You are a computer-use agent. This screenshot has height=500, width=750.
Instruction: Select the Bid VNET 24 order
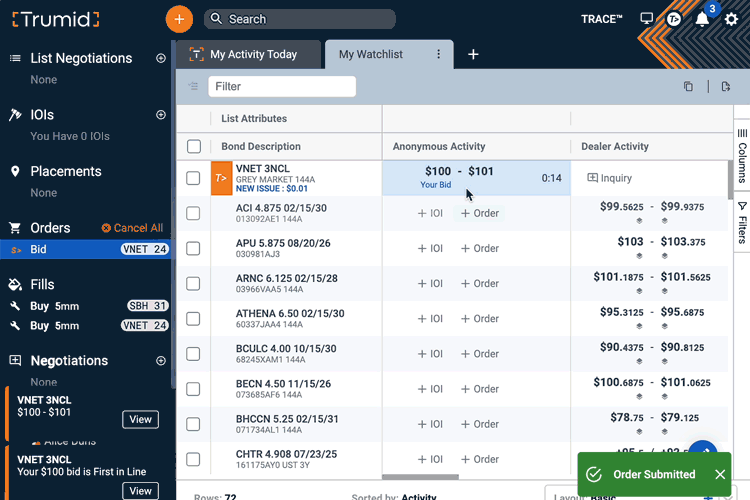(x=88, y=249)
